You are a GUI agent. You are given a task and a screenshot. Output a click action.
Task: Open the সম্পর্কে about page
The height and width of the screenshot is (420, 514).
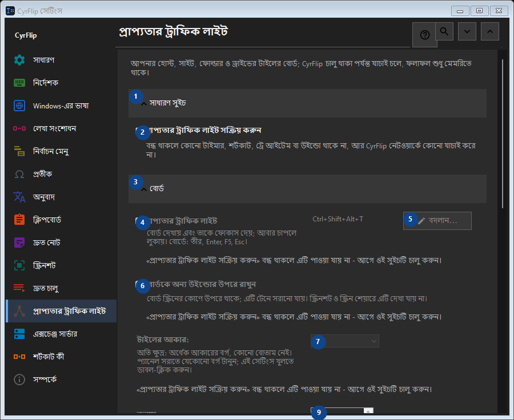click(x=61, y=379)
